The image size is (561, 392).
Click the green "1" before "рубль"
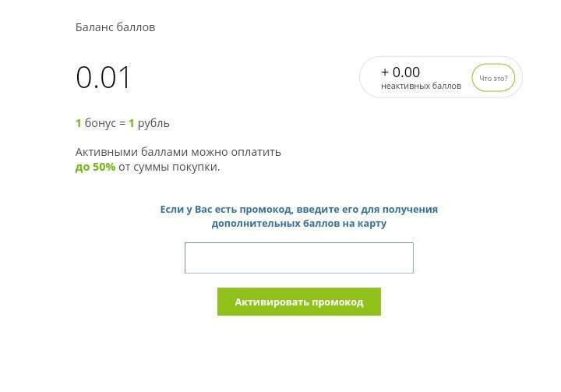coord(132,123)
